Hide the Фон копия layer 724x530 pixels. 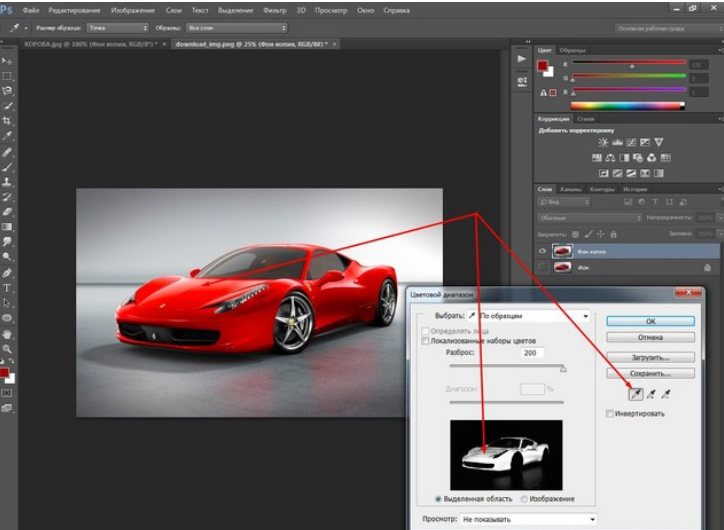point(543,251)
